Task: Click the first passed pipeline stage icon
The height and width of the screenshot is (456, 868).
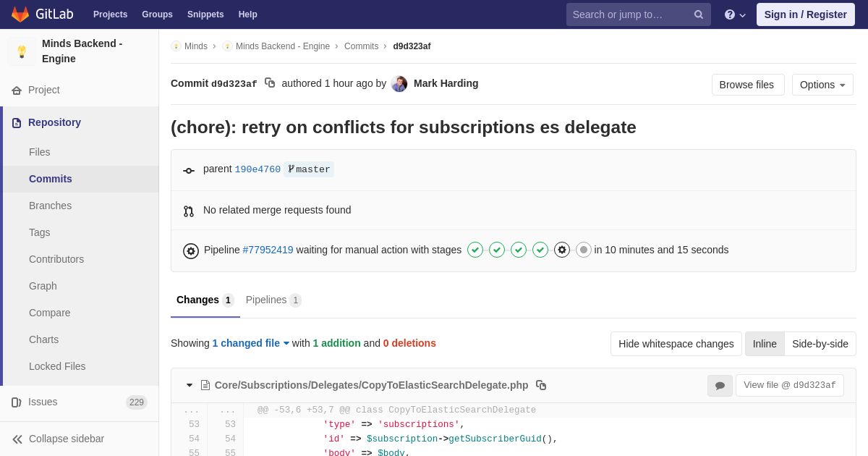Action: pos(475,250)
